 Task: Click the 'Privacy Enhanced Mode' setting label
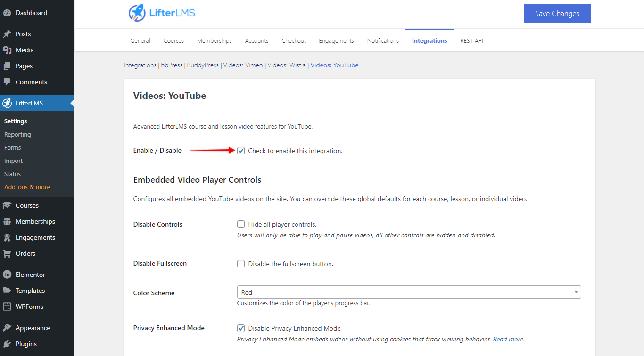click(169, 328)
